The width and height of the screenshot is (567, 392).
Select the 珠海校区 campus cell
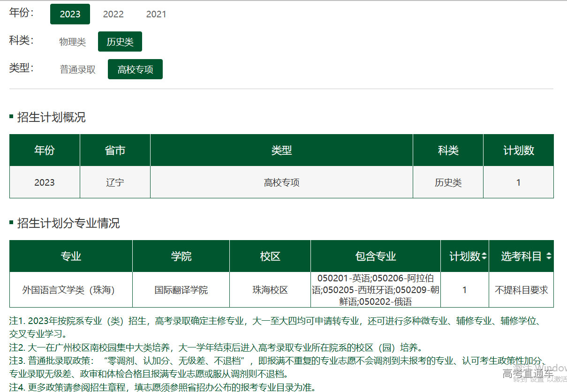pyautogui.click(x=270, y=290)
